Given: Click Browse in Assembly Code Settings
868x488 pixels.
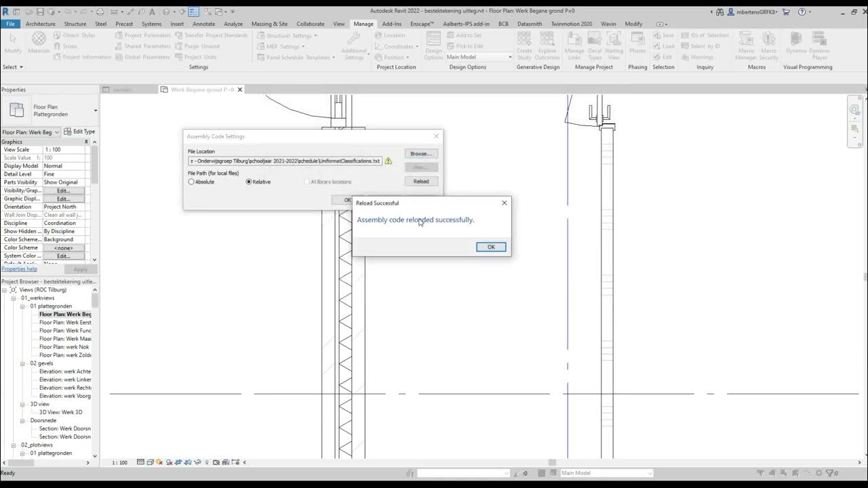Looking at the screenshot, I should [421, 154].
